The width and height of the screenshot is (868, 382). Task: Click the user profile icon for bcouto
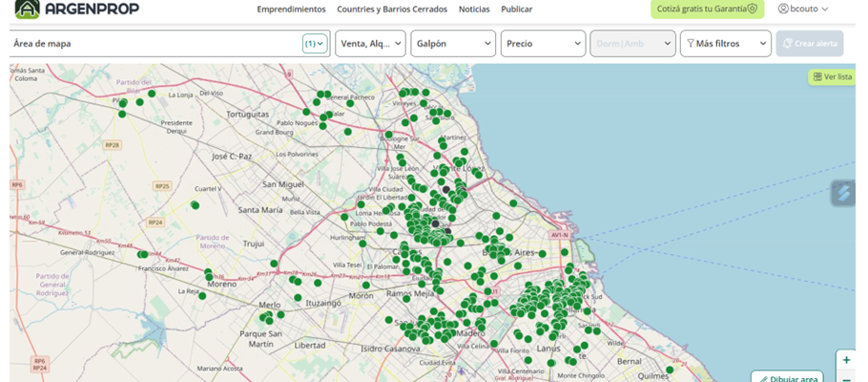[x=783, y=9]
